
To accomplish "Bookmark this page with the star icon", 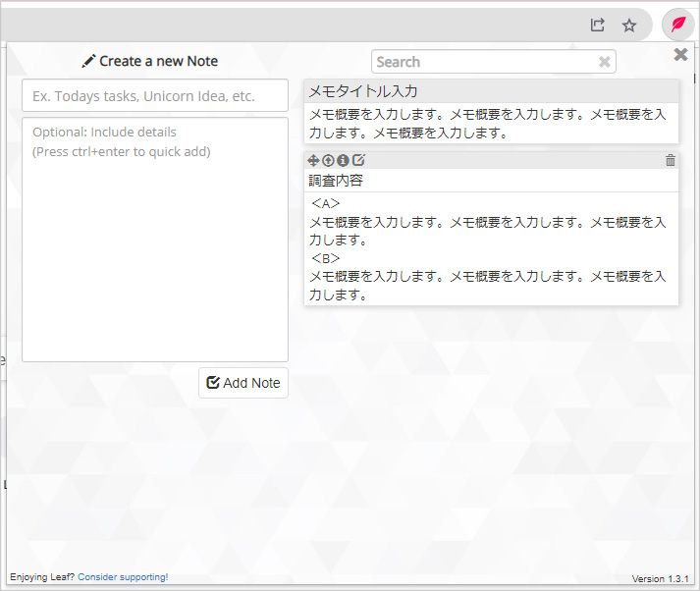I will coord(629,26).
